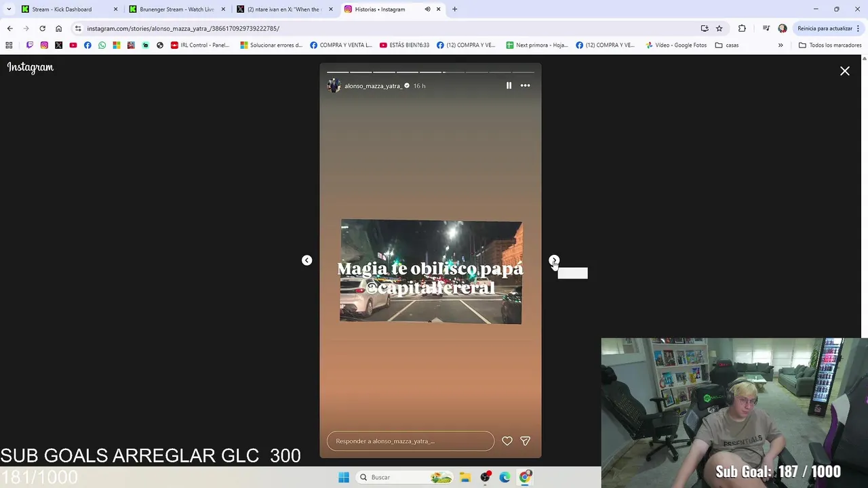Open the Instagram bookmark icon

coord(44,45)
